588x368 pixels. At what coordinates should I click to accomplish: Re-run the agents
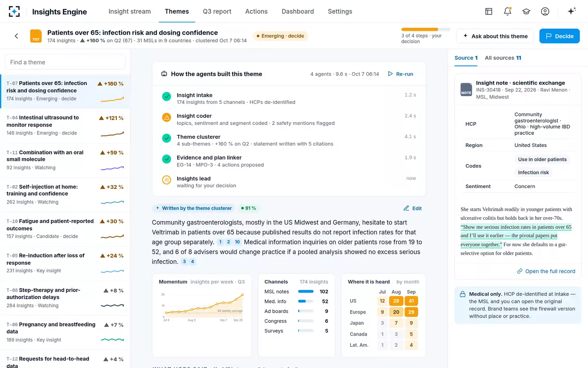point(401,74)
